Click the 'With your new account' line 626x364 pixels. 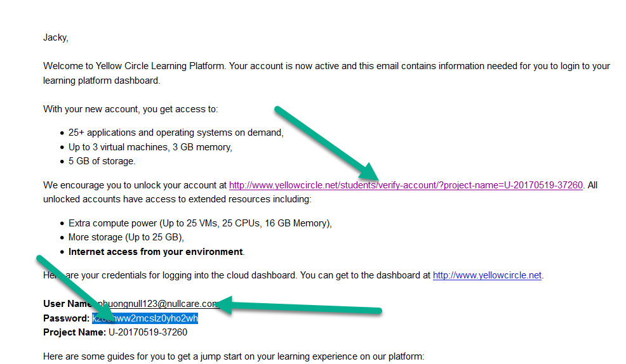pos(130,109)
